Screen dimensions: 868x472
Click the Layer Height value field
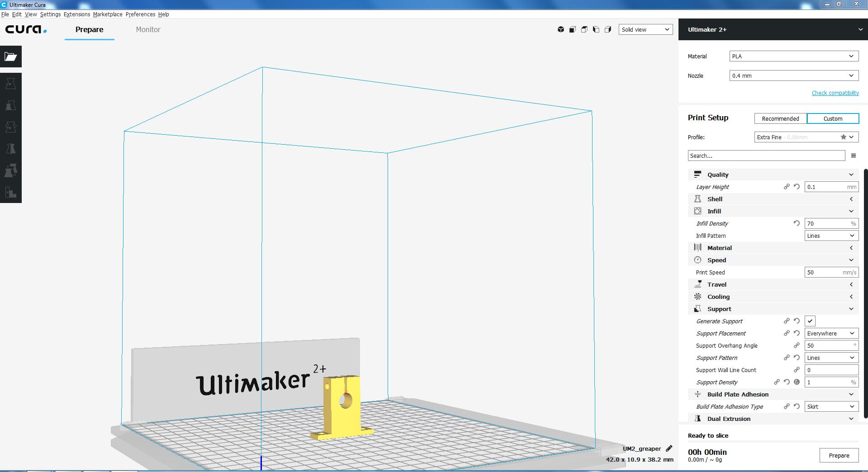(x=831, y=187)
